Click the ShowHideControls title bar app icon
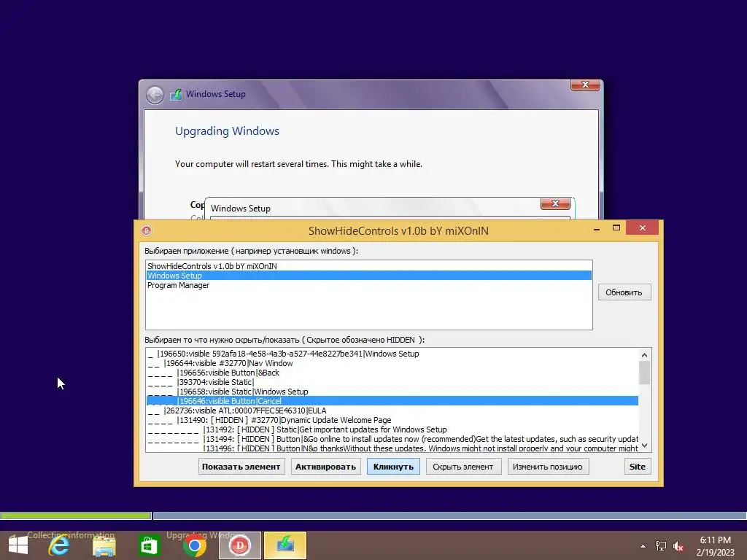 click(146, 231)
